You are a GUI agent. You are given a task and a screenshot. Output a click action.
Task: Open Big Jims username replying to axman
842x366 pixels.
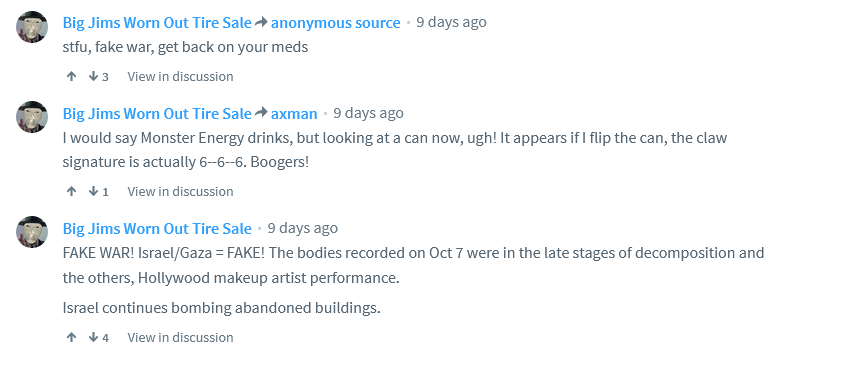pyautogui.click(x=157, y=113)
